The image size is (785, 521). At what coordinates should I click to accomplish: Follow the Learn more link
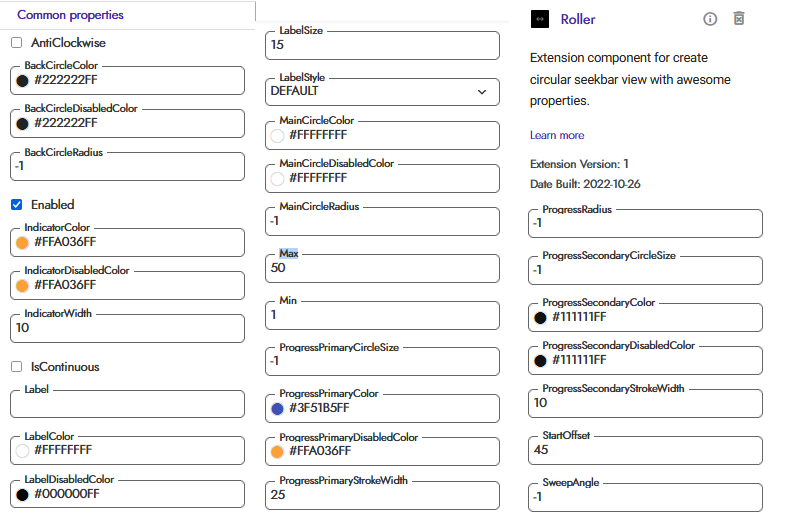click(x=557, y=135)
